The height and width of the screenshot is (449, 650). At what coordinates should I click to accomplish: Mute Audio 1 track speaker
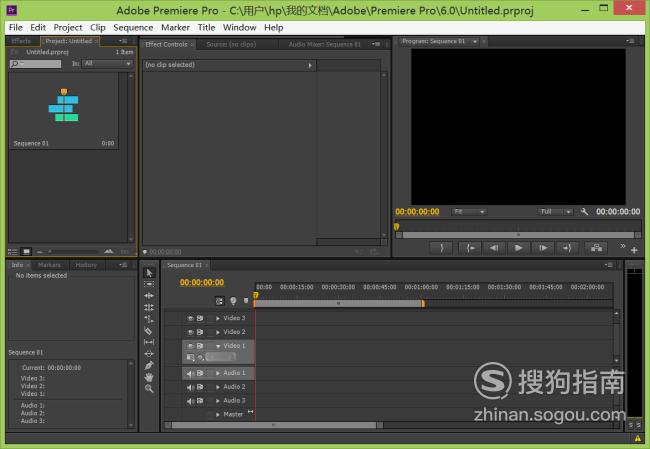coord(190,373)
